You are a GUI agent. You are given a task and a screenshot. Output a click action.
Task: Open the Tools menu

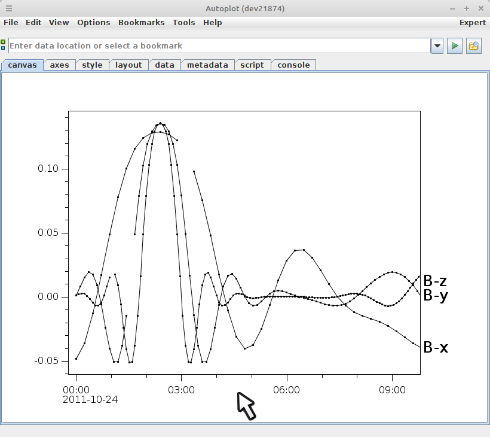[184, 23]
